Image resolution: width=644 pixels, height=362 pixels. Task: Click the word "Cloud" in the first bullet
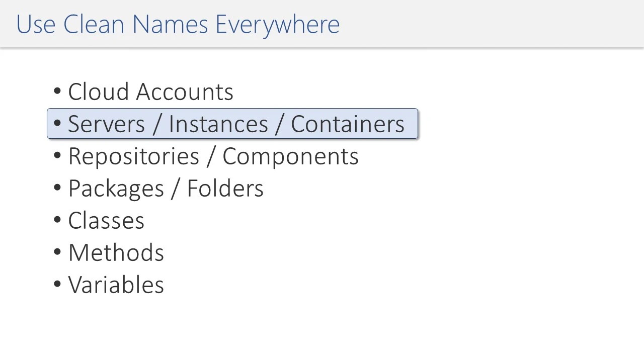click(x=99, y=92)
